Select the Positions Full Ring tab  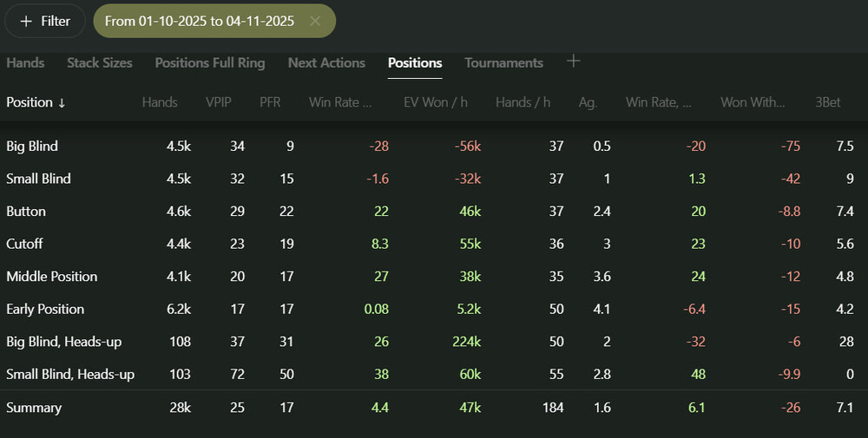point(210,62)
